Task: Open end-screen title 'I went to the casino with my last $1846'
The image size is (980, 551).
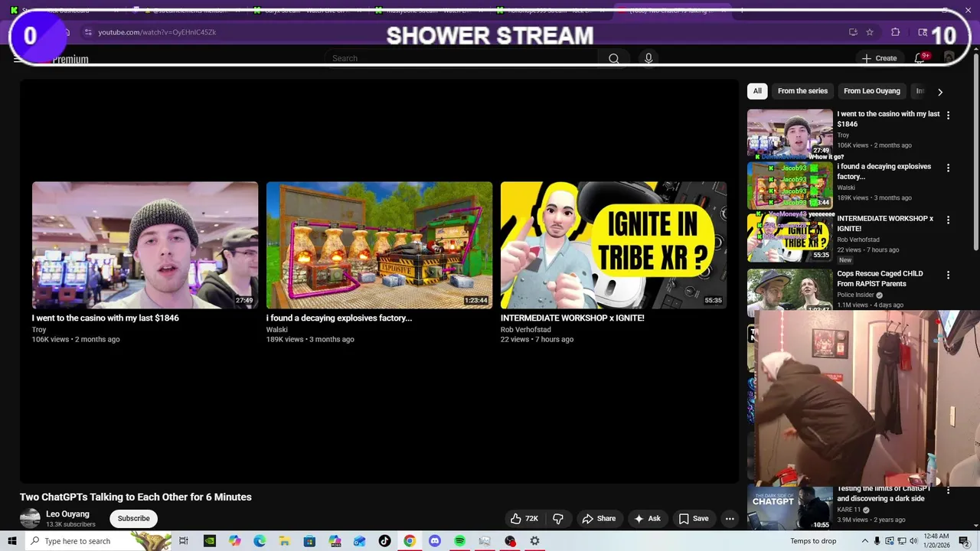Action: [x=106, y=318]
